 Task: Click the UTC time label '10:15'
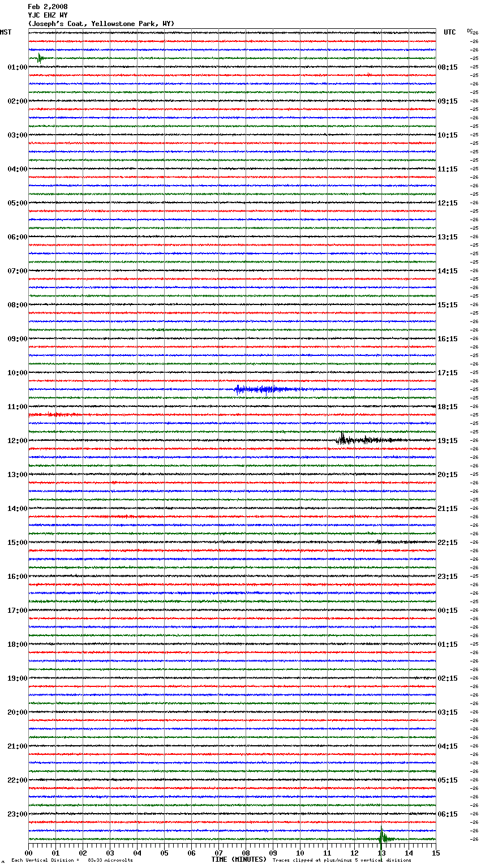[448, 135]
